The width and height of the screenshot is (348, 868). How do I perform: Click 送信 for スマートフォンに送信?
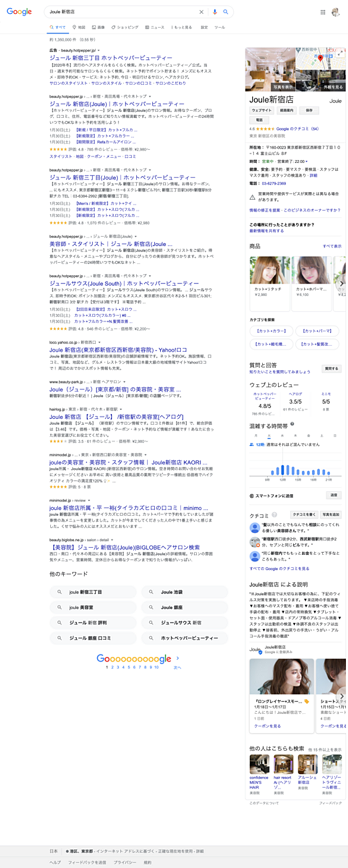click(x=334, y=495)
